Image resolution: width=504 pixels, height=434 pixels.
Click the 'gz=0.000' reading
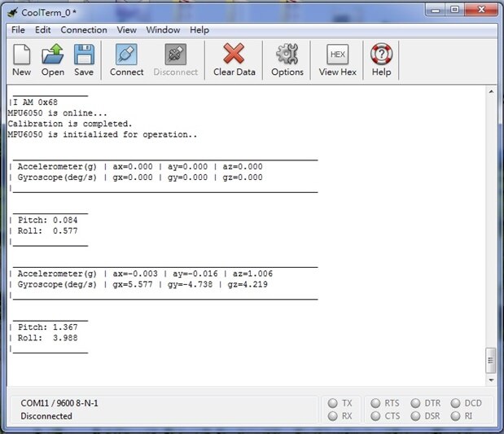[243, 178]
